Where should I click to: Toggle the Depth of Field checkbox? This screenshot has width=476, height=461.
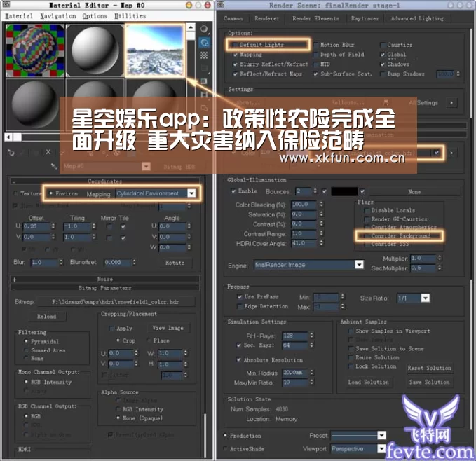pyautogui.click(x=315, y=55)
